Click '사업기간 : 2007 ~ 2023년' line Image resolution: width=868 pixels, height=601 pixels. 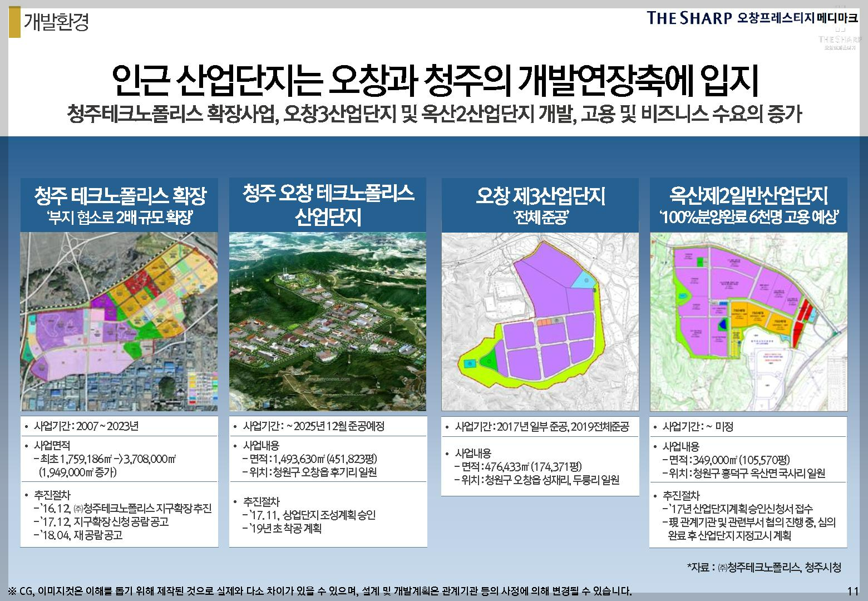pyautogui.click(x=86, y=426)
